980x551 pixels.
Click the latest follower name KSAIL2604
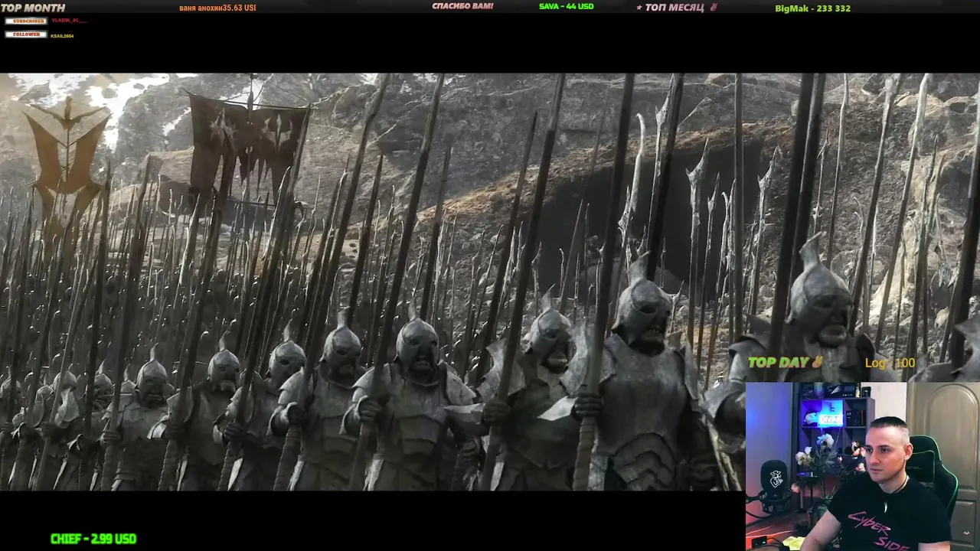click(62, 35)
